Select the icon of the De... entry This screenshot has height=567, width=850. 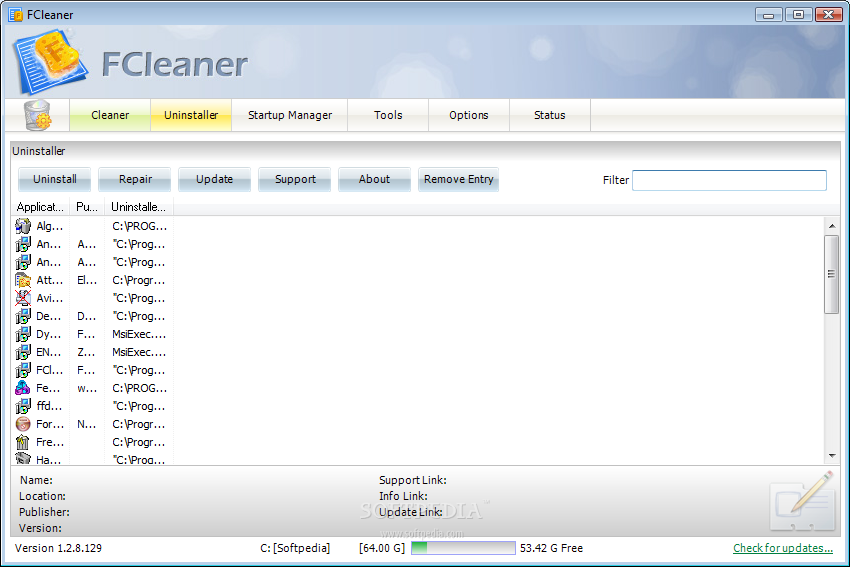(23, 316)
